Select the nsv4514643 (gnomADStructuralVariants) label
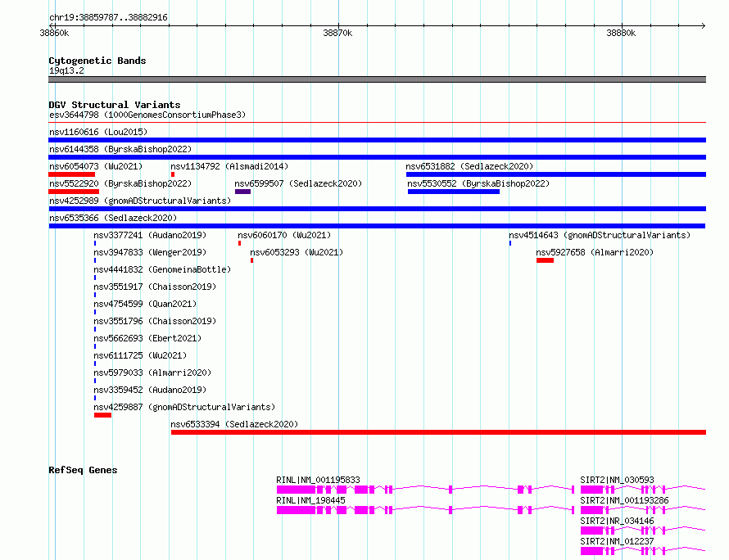The width and height of the screenshot is (729, 560). tap(600, 235)
